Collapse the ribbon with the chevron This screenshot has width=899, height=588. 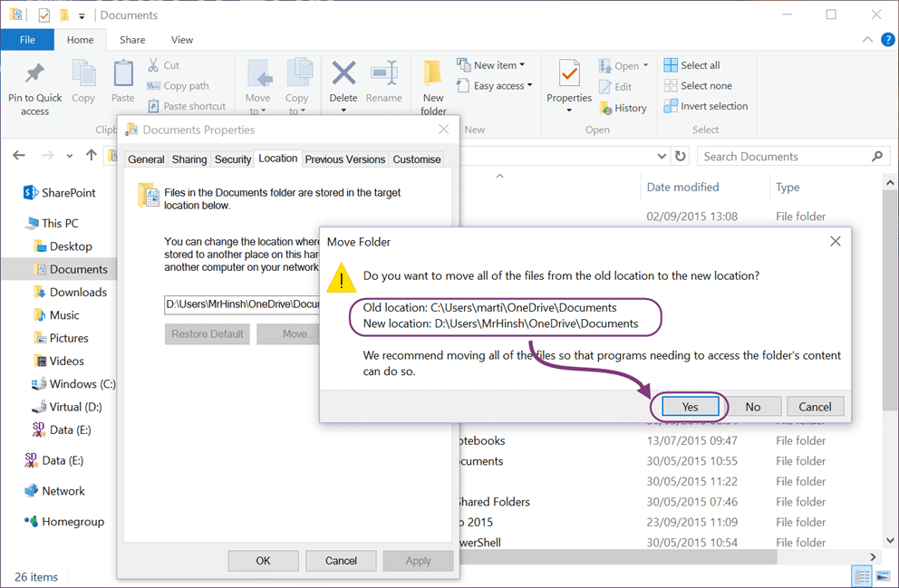coord(867,40)
